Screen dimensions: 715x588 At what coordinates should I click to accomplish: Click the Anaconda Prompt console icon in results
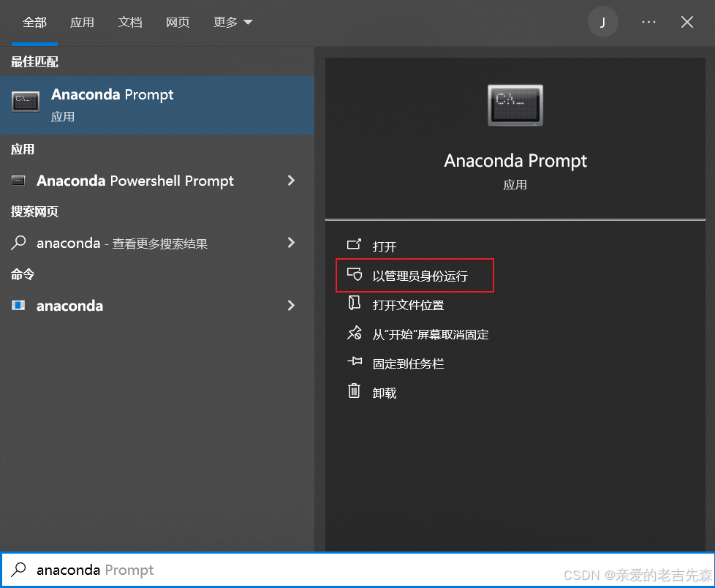click(x=26, y=101)
